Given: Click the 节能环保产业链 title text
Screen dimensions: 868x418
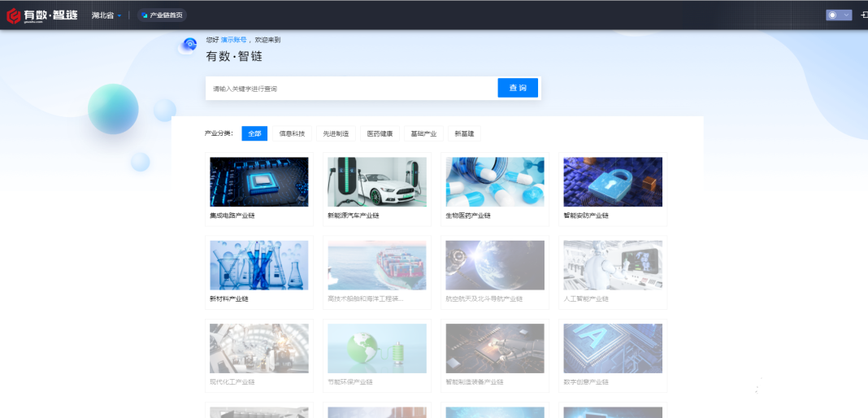Looking at the screenshot, I should (350, 382).
